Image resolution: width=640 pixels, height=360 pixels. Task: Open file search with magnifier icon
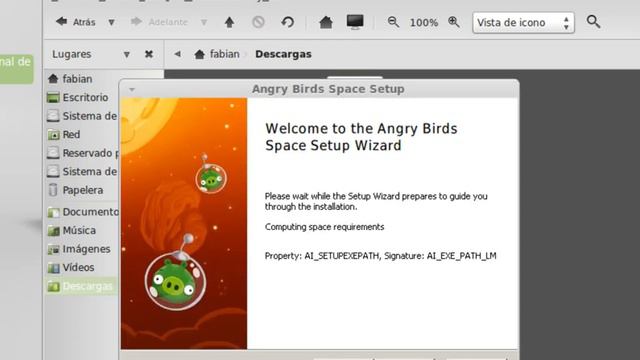click(593, 22)
